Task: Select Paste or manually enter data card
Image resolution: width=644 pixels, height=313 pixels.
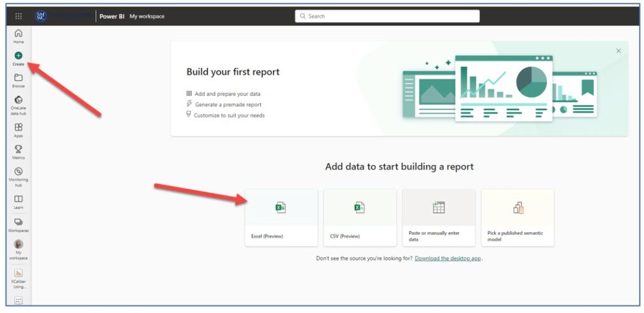Action: 439,217
